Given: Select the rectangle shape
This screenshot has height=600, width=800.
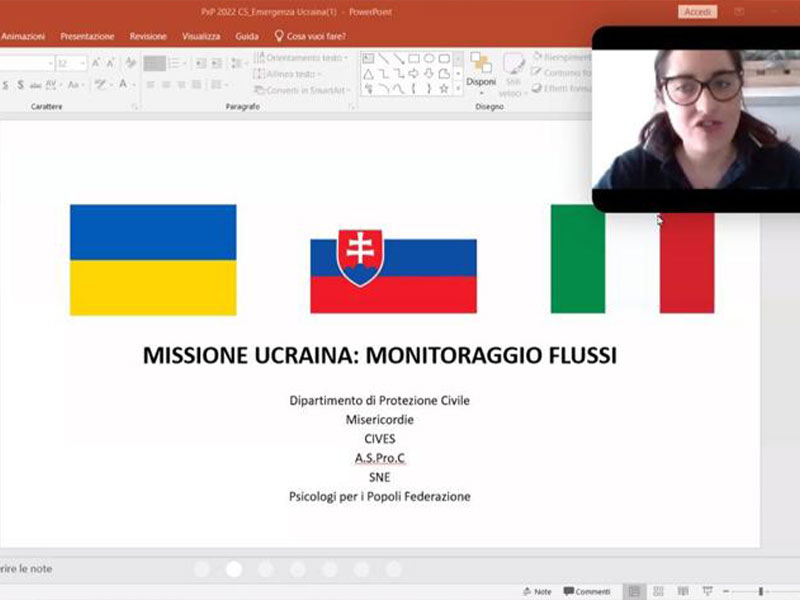Looking at the screenshot, I should 414,59.
